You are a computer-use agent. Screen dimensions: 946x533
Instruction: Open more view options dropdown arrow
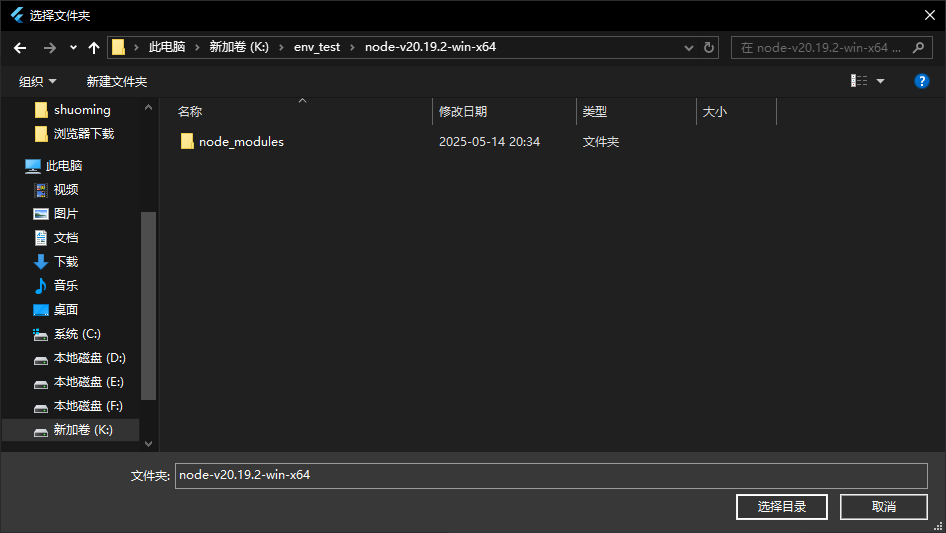(880, 81)
